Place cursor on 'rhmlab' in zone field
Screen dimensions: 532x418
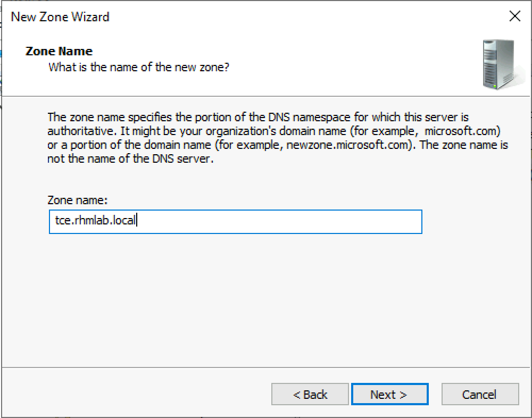point(92,221)
